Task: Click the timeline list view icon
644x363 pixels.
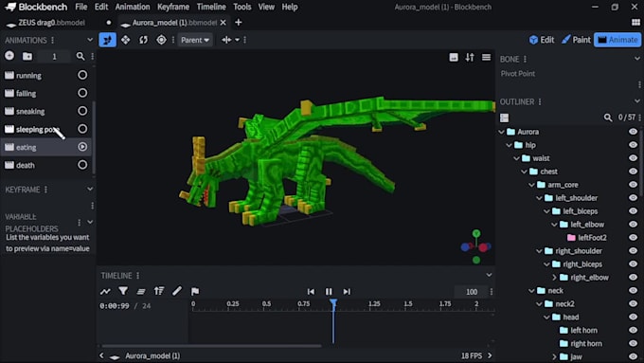Action: coord(141,292)
